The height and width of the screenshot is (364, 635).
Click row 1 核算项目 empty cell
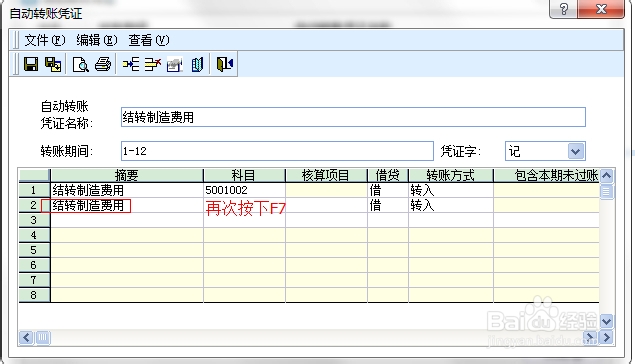point(326,190)
